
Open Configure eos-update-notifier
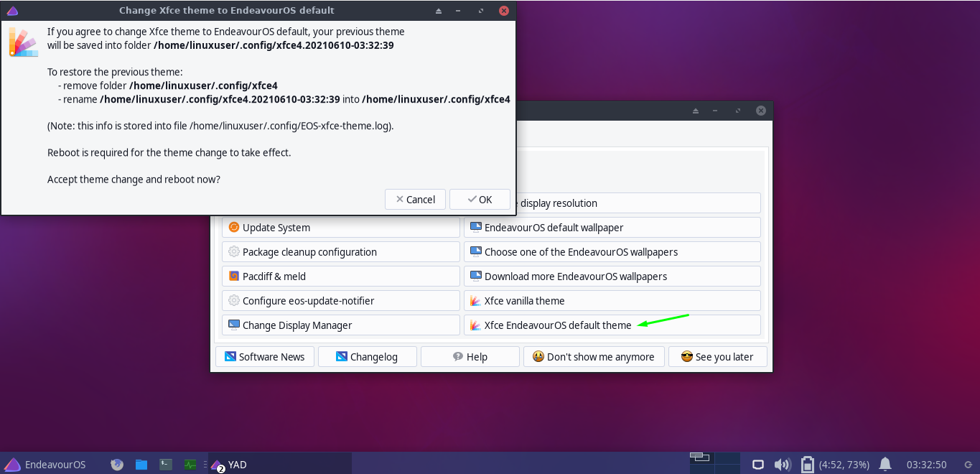[341, 301]
